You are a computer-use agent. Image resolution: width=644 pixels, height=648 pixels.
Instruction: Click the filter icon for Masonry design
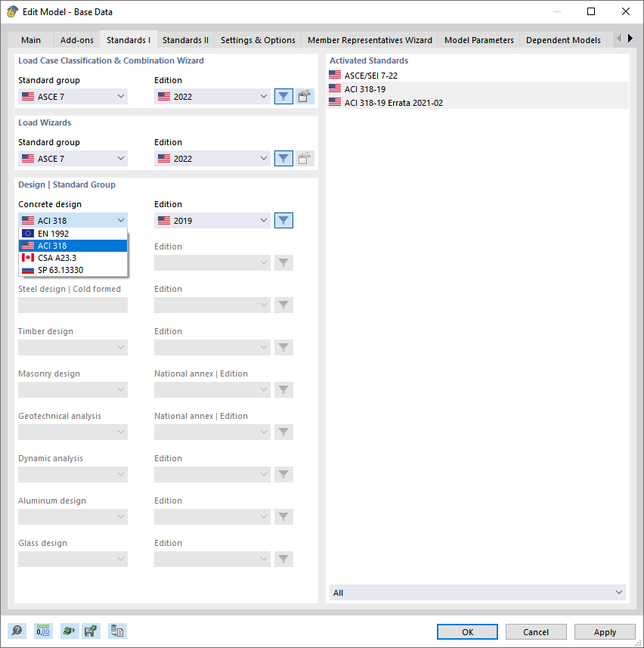tap(283, 389)
